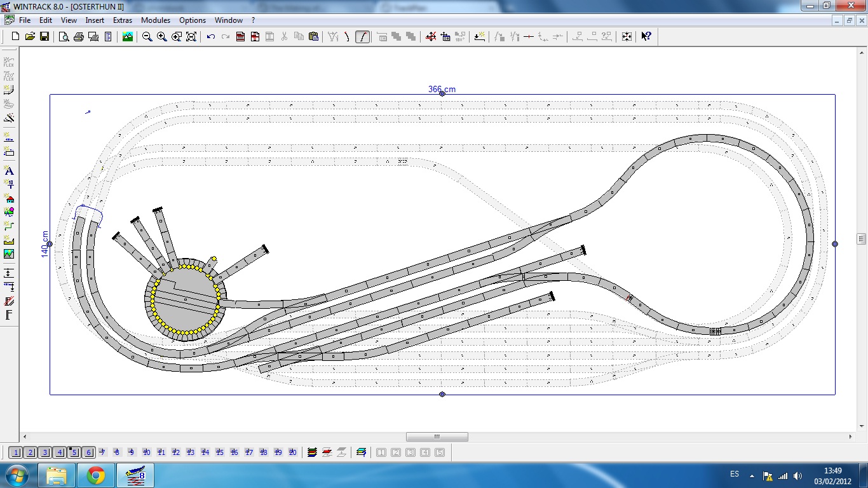Viewport: 868px width, 488px height.
Task: Zoom in on the track plan
Action: pos(162,37)
